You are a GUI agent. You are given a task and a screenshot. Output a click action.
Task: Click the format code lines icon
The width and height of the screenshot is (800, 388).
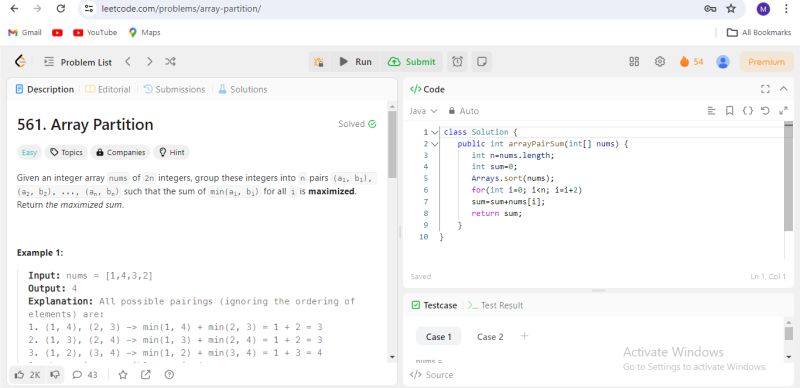(x=712, y=111)
